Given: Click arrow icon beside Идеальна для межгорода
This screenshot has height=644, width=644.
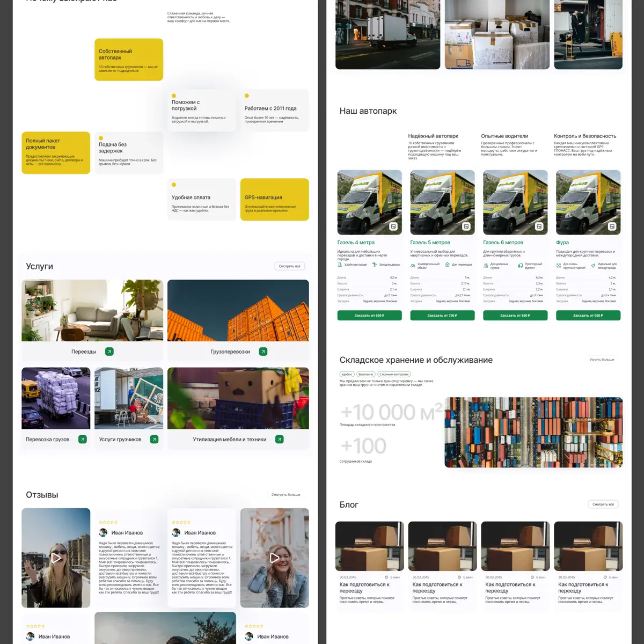Looking at the screenshot, I should (x=593, y=265).
